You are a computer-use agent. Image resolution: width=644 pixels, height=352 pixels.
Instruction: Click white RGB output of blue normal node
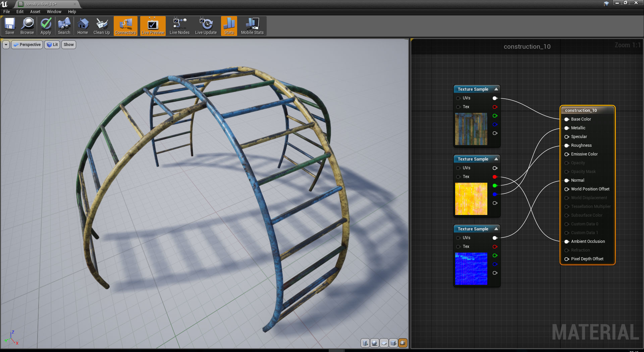495,238
